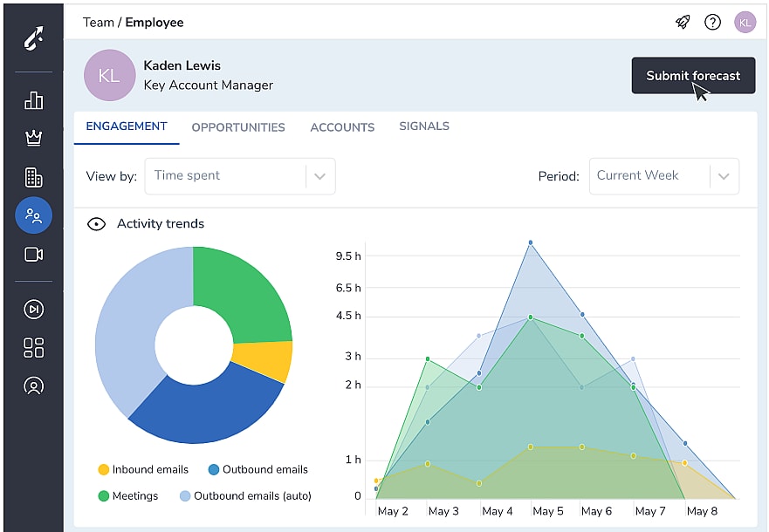Open the grid apps icon in sidebar
This screenshot has height=532, width=769.
pyautogui.click(x=33, y=348)
